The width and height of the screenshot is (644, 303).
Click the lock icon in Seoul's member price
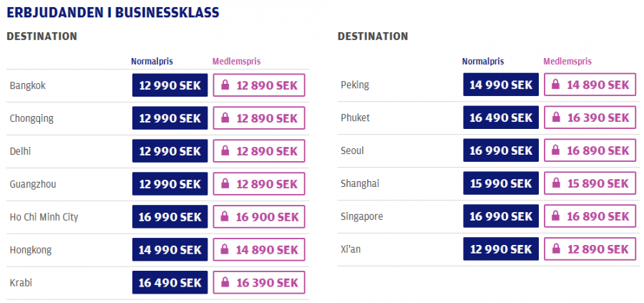(556, 150)
